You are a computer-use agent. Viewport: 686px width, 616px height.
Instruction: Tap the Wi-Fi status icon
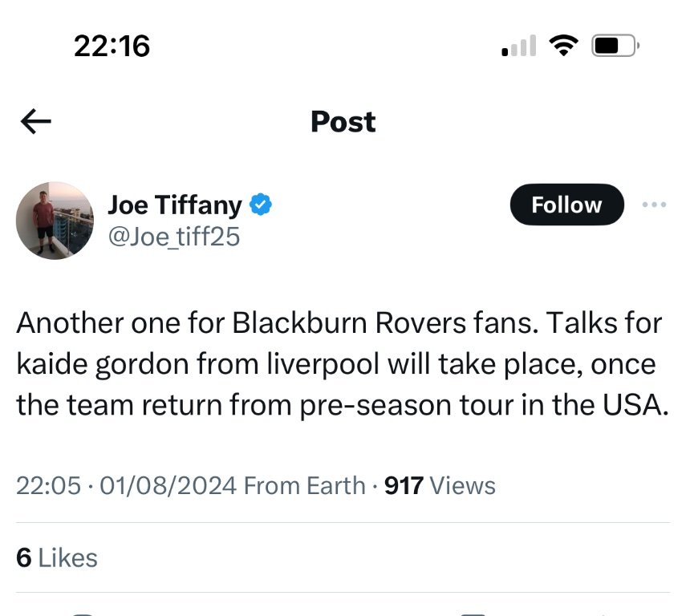tap(565, 47)
